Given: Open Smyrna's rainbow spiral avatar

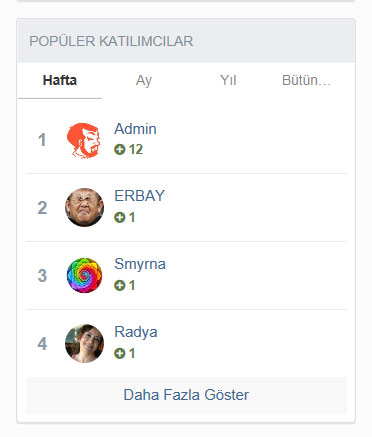Looking at the screenshot, I should 84,275.
